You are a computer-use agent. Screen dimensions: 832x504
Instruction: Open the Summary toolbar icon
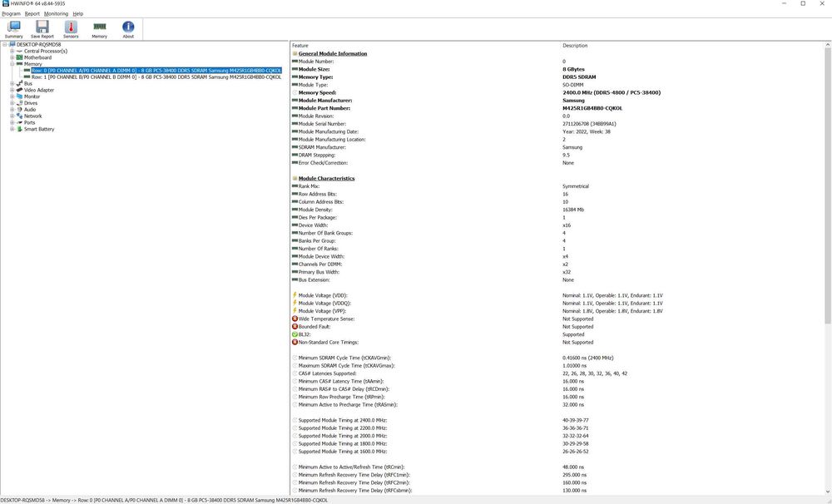click(14, 30)
